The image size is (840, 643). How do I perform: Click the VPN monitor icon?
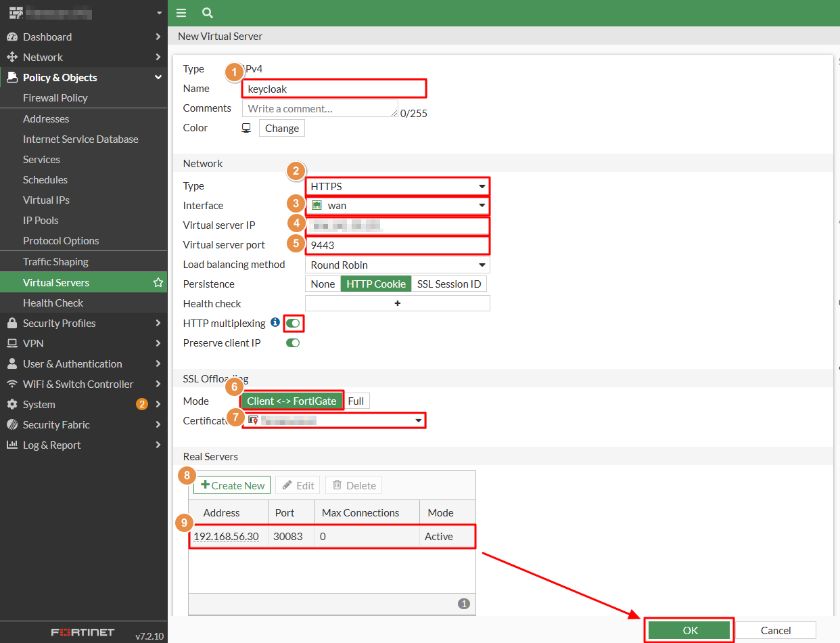point(11,343)
